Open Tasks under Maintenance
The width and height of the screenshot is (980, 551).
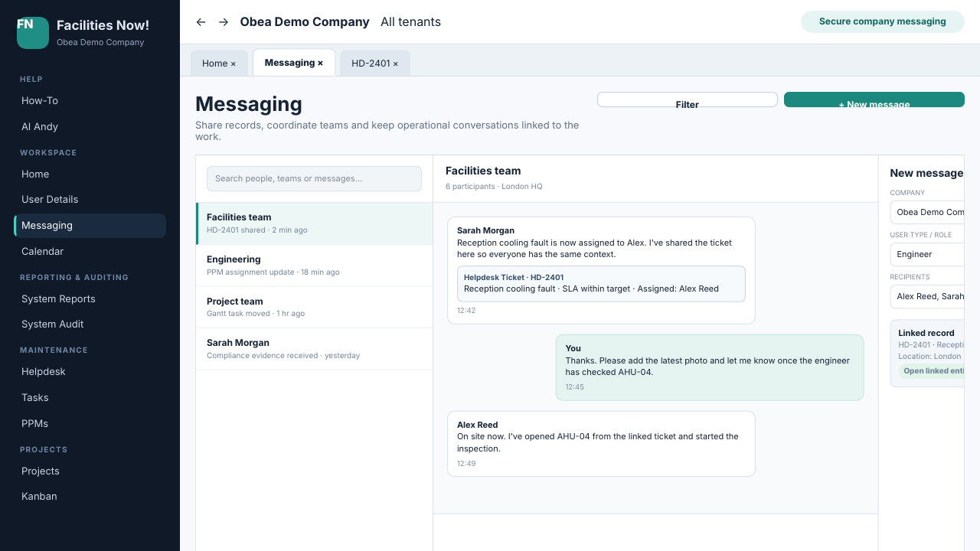point(90,397)
